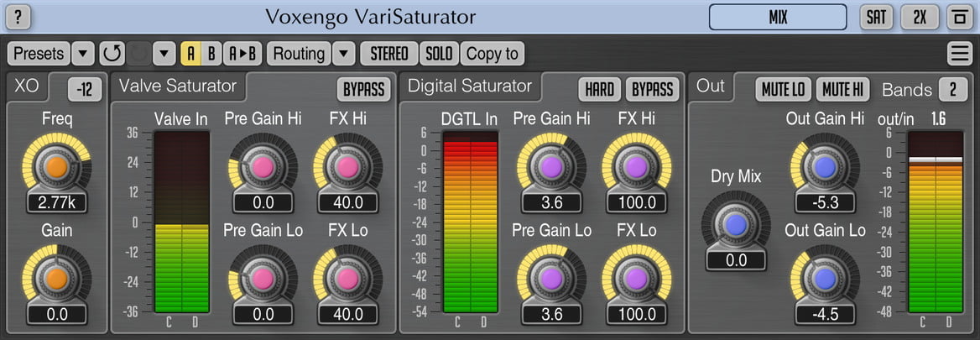This screenshot has height=340, width=980.
Task: Open the hamburger settings menu
Action: pyautogui.click(x=959, y=55)
